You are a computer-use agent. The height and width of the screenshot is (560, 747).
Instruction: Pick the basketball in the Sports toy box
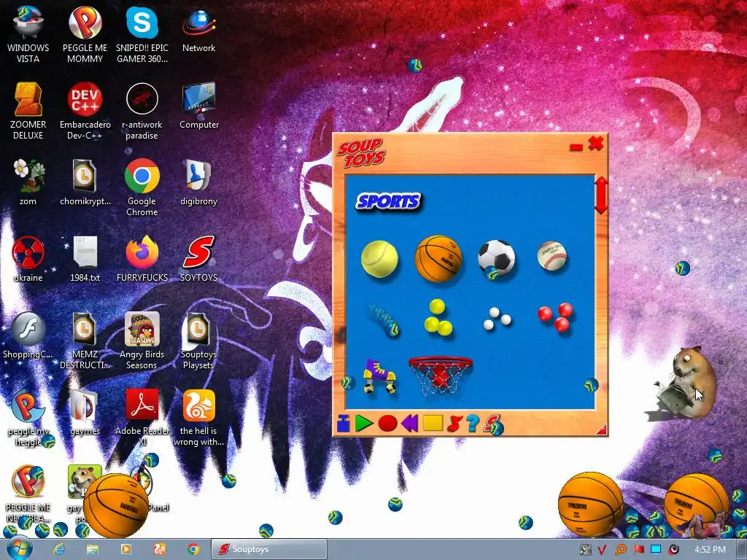coord(438,259)
